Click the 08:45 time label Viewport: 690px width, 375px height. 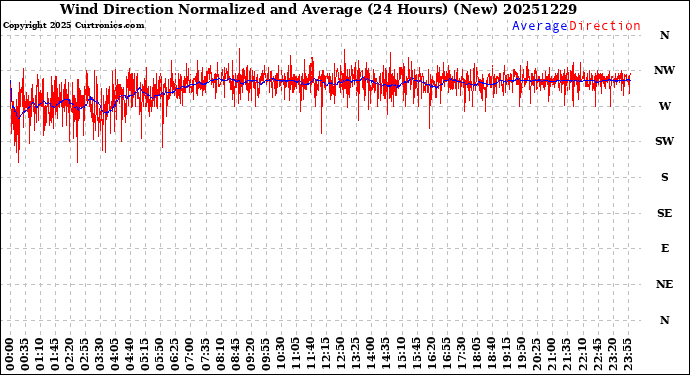pos(235,354)
